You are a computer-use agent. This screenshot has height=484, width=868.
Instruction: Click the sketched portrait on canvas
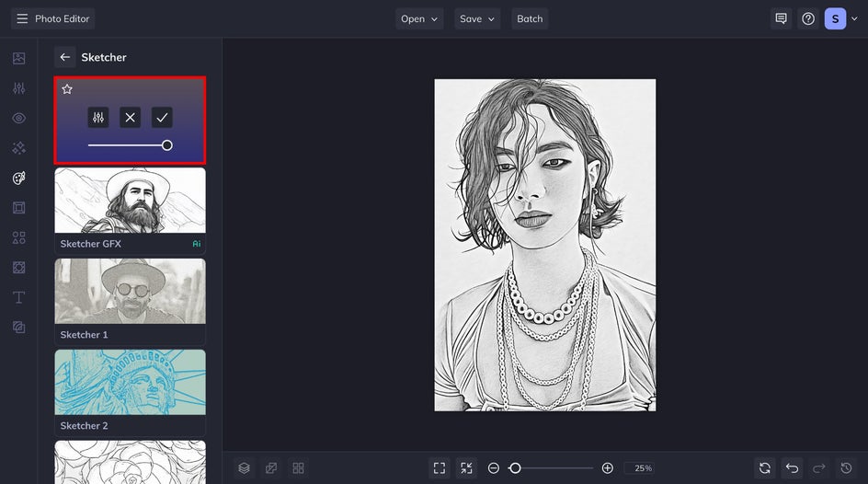pyautogui.click(x=544, y=245)
